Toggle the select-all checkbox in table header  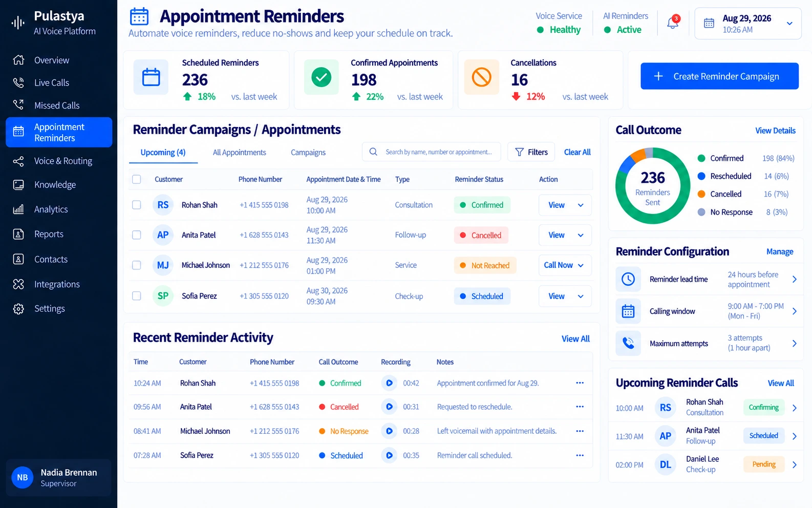pos(137,179)
